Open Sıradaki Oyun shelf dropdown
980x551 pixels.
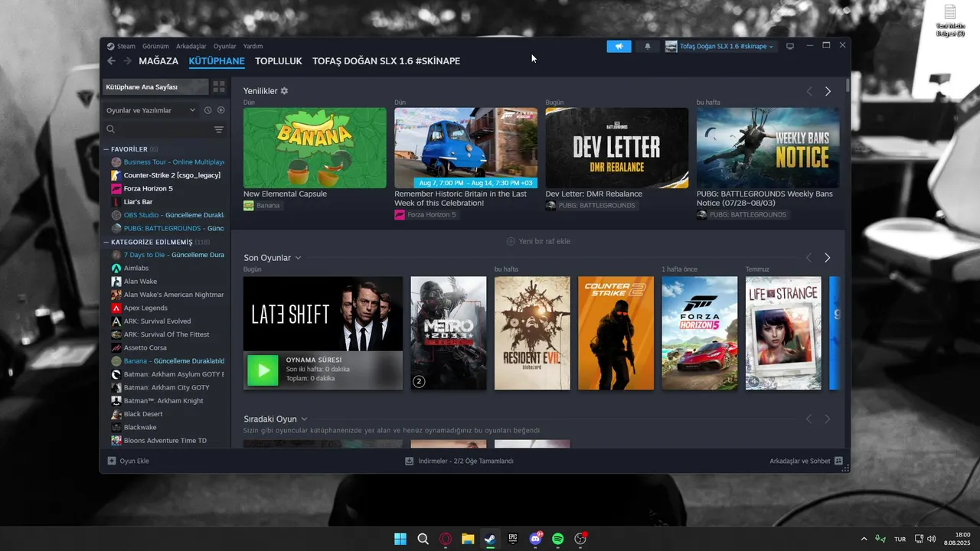[x=304, y=419]
